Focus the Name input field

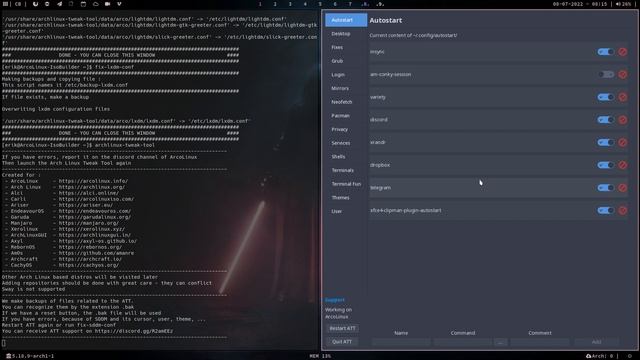tap(401, 342)
